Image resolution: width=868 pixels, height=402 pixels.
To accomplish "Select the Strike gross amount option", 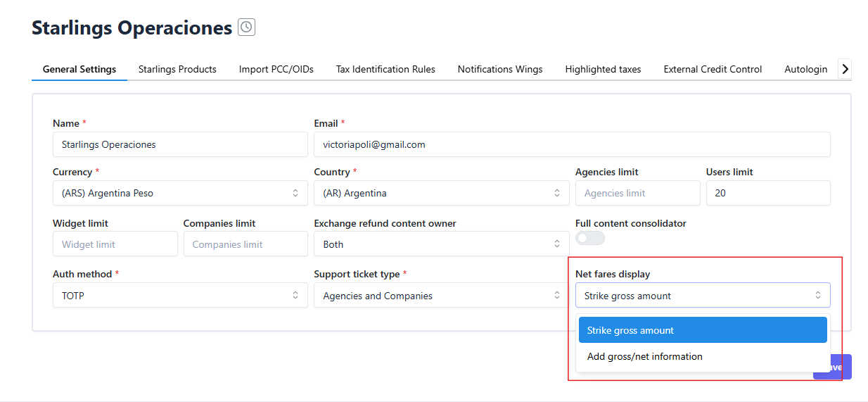I will pyautogui.click(x=702, y=330).
